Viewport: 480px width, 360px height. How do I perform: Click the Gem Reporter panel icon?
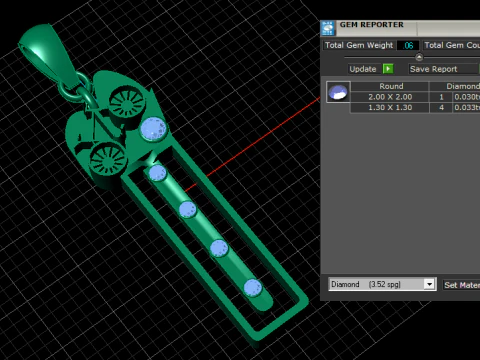point(328,28)
